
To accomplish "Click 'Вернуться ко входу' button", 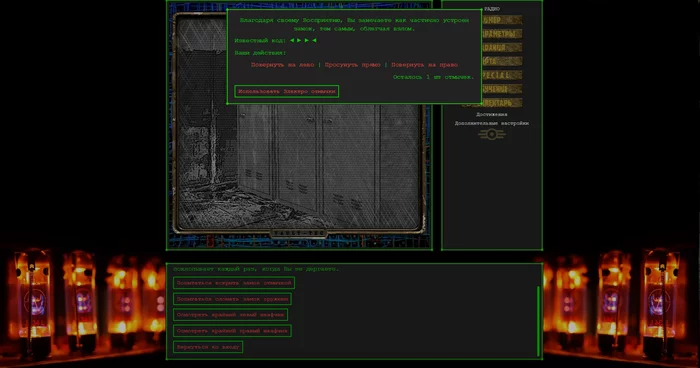I will point(208,347).
